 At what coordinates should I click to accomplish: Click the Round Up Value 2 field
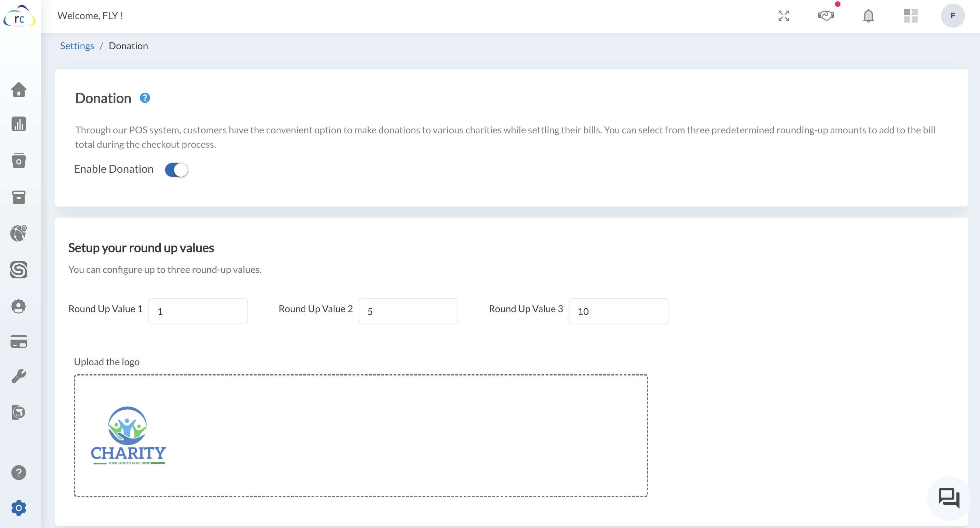408,311
